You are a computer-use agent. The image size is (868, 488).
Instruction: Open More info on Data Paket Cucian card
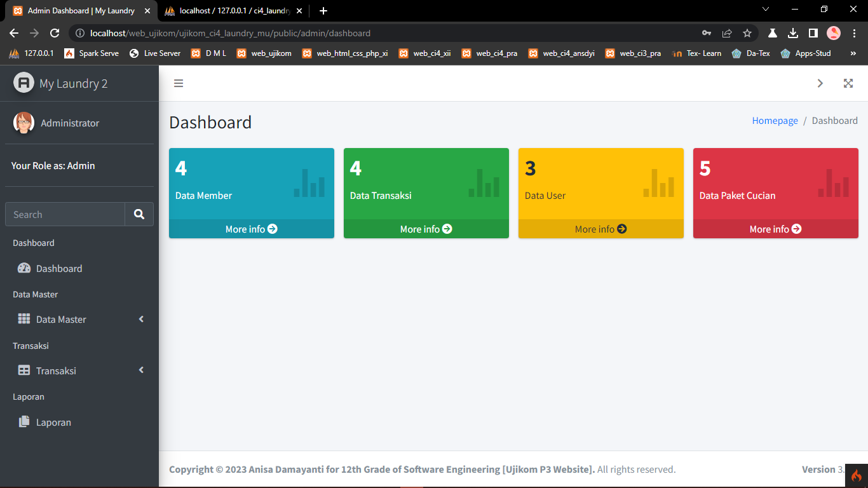(x=775, y=229)
